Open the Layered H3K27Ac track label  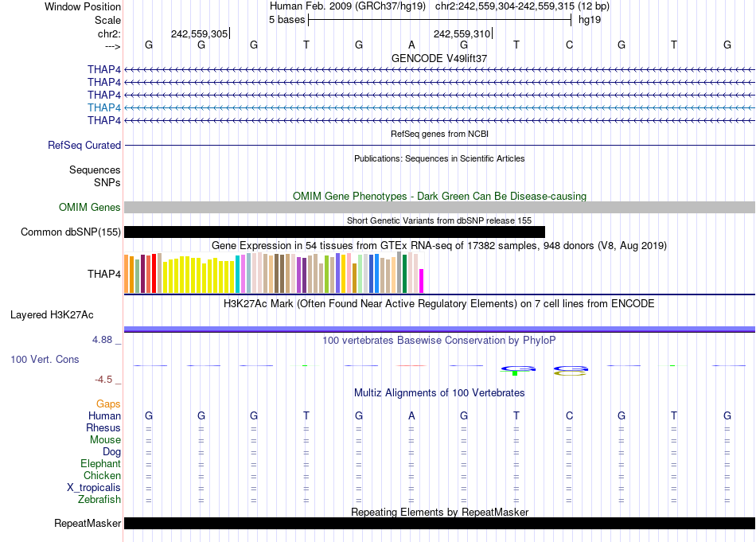[52, 315]
